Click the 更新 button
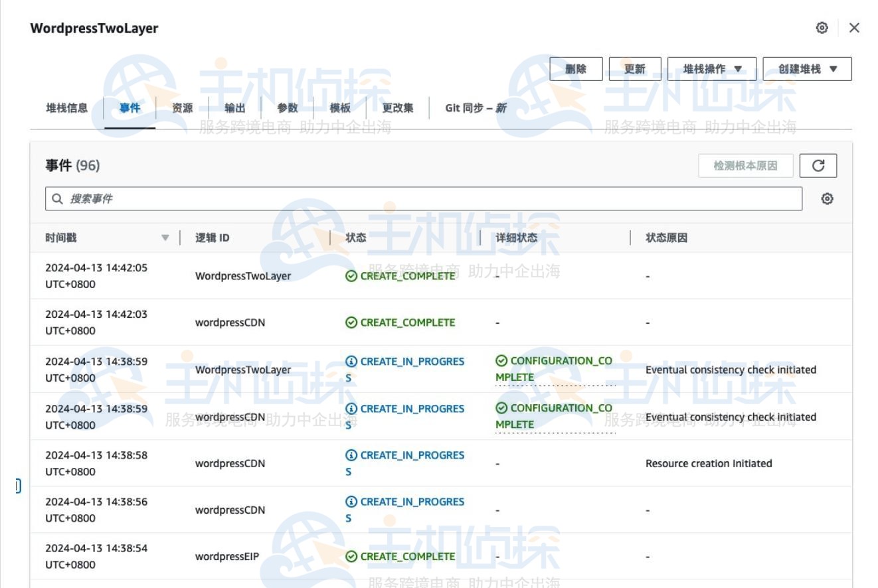The image size is (878, 588). [x=634, y=69]
